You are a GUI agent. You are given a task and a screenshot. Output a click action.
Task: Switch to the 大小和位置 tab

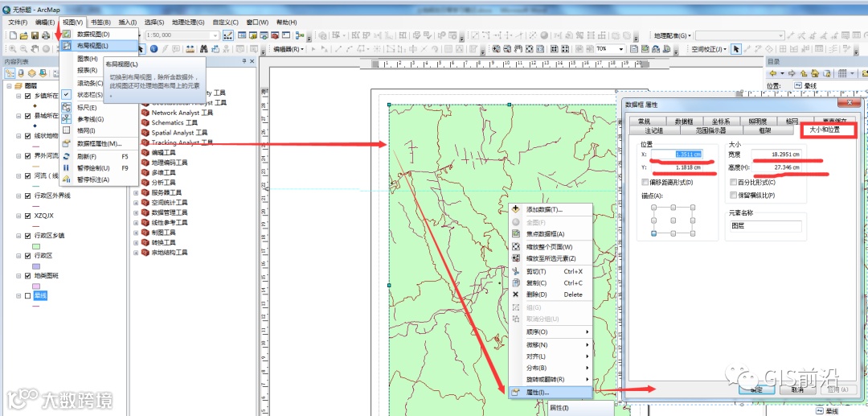825,130
